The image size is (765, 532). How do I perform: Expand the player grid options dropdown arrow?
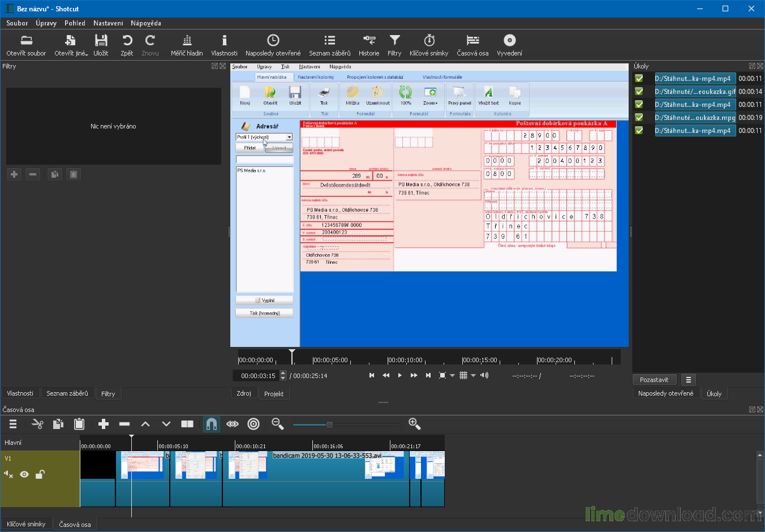(474, 376)
